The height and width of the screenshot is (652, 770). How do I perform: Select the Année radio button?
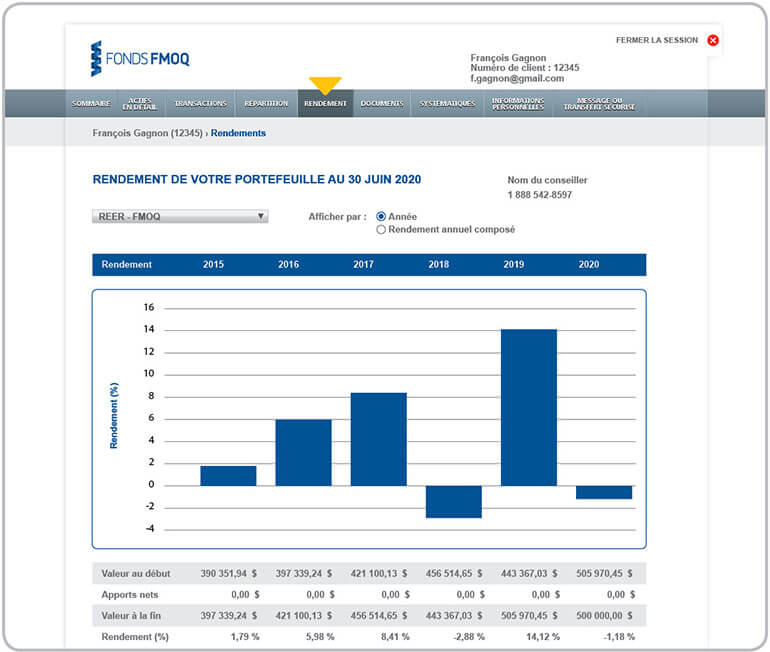click(x=381, y=217)
